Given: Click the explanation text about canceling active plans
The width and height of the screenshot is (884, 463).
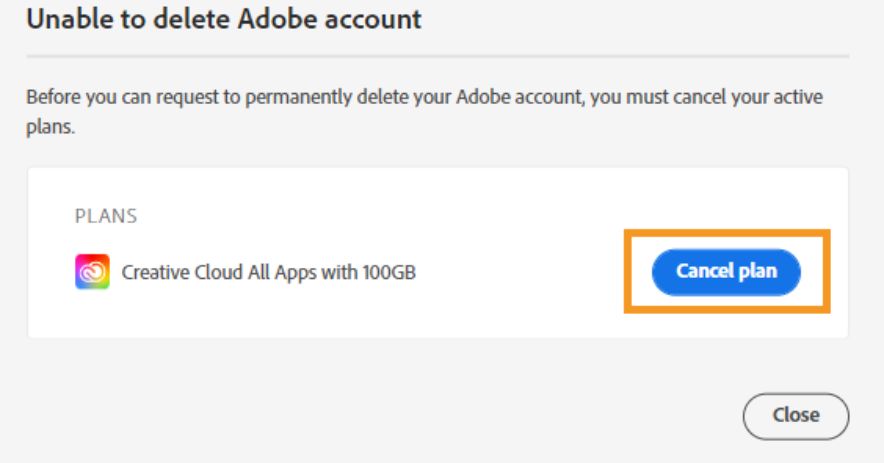Looking at the screenshot, I should tap(424, 112).
